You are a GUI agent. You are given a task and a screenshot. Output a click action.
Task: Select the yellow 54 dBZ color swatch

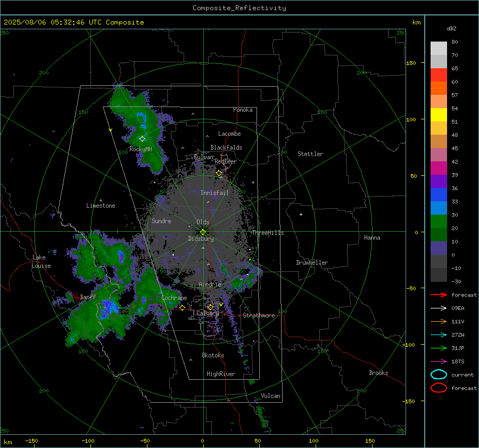[439, 115]
